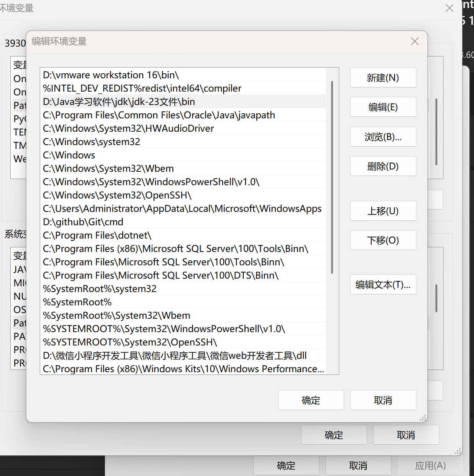The height and width of the screenshot is (476, 474).
Task: Open 编辑文本(T)... text editor
Action: point(383,284)
